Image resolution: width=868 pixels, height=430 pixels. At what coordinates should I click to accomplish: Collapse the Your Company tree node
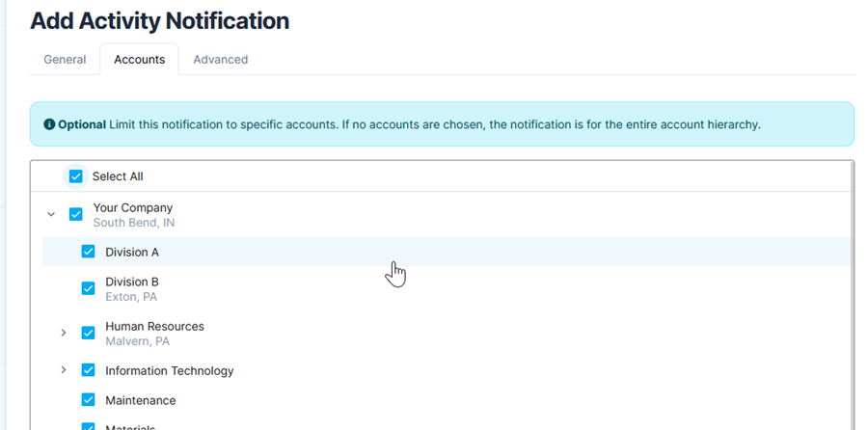click(52, 214)
